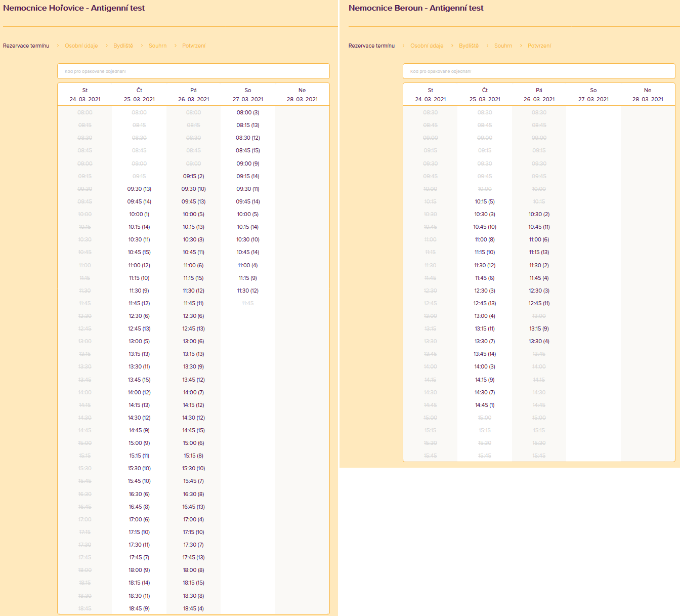Screen dimensions: 680x616
Task: Click Beroun Saturday 27. 03. 2021 column header
Action: click(593, 95)
